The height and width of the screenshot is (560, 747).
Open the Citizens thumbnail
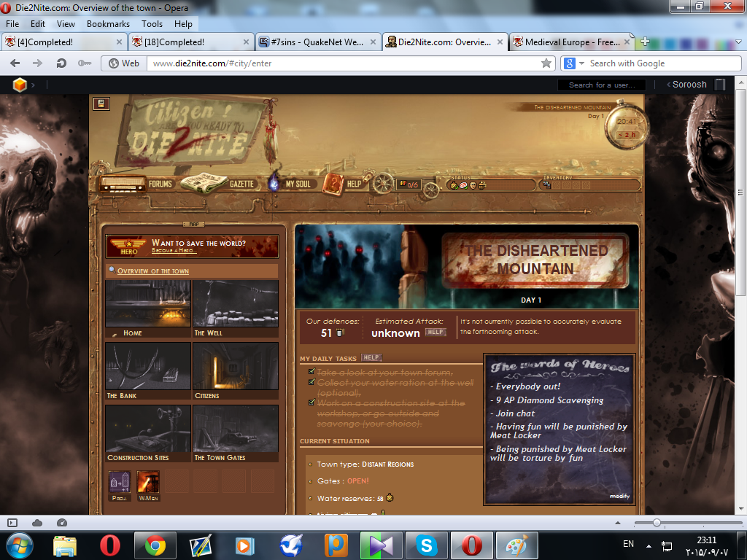tap(236, 371)
